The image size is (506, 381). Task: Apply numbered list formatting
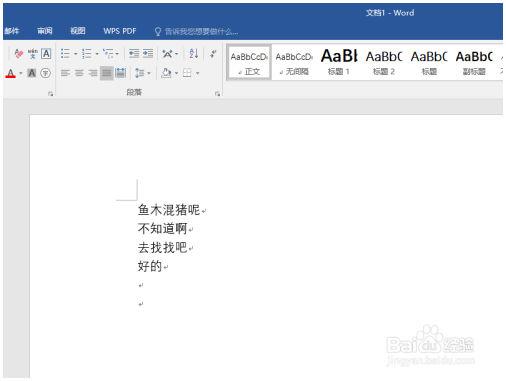86,53
